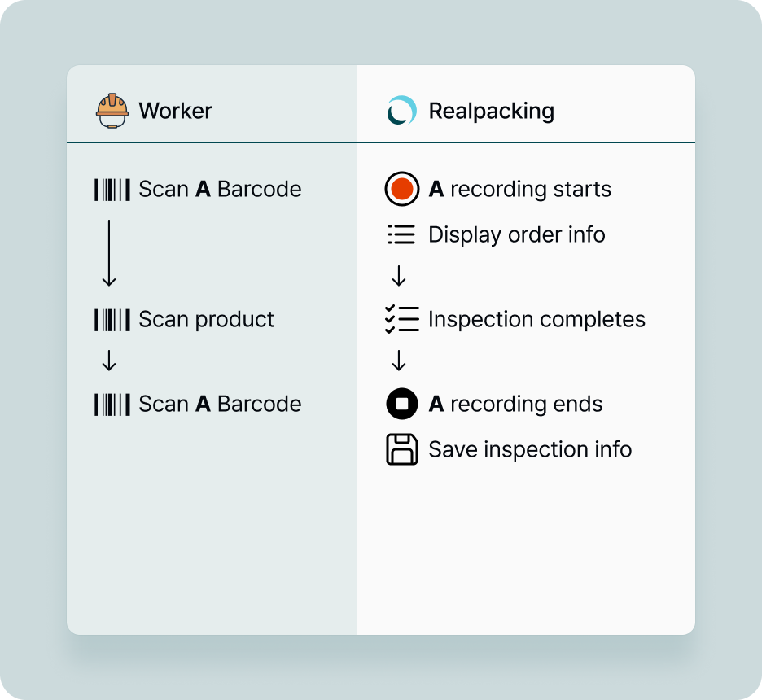Image resolution: width=762 pixels, height=700 pixels.
Task: Click the arrow below Display order info
Action: [399, 278]
